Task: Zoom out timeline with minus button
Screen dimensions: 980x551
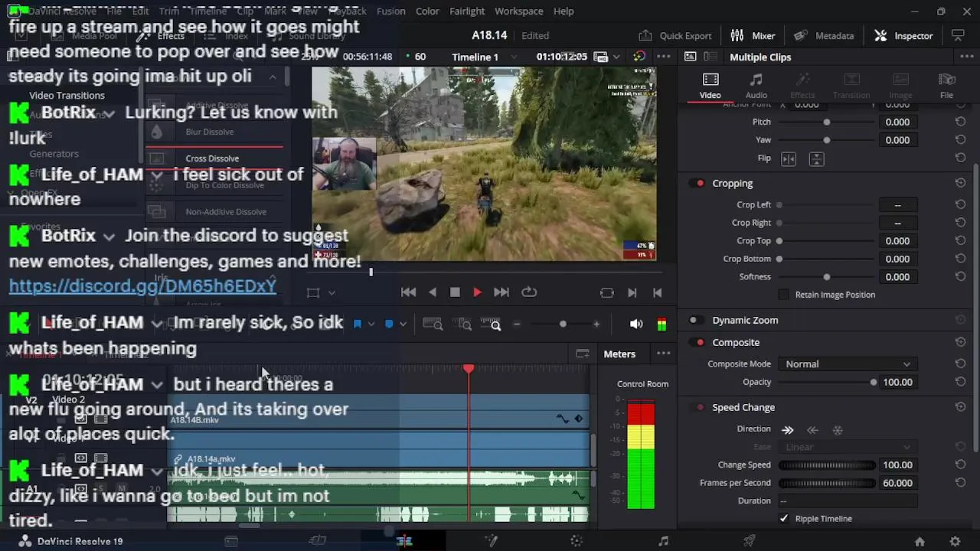Action: click(517, 324)
